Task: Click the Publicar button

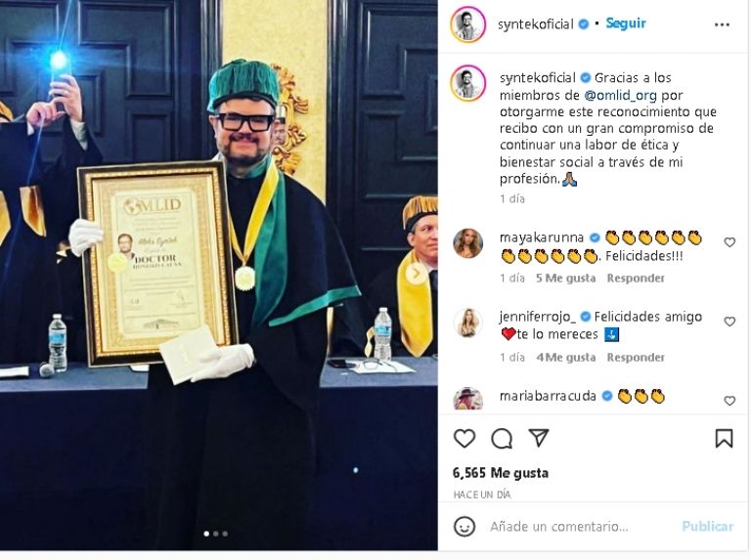Action: pyautogui.click(x=707, y=527)
